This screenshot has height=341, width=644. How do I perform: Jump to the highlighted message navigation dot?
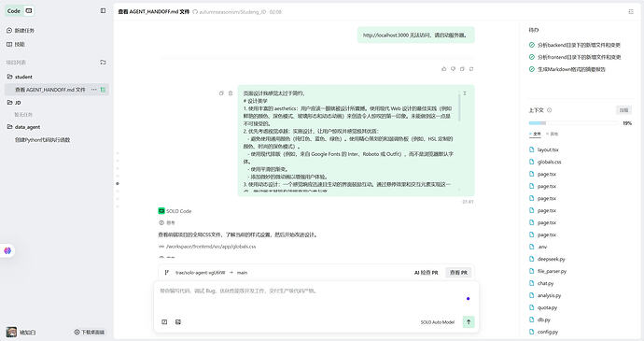point(118,183)
